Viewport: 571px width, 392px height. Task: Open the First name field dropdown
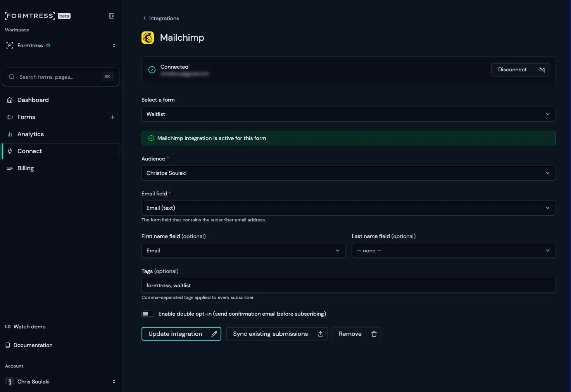click(x=243, y=250)
